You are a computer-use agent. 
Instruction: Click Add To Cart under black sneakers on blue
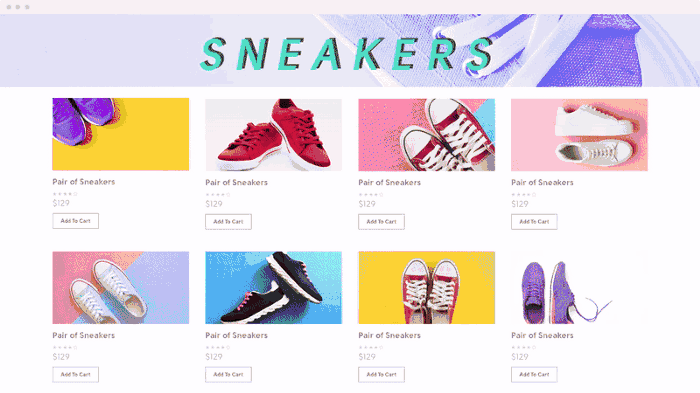pos(228,375)
